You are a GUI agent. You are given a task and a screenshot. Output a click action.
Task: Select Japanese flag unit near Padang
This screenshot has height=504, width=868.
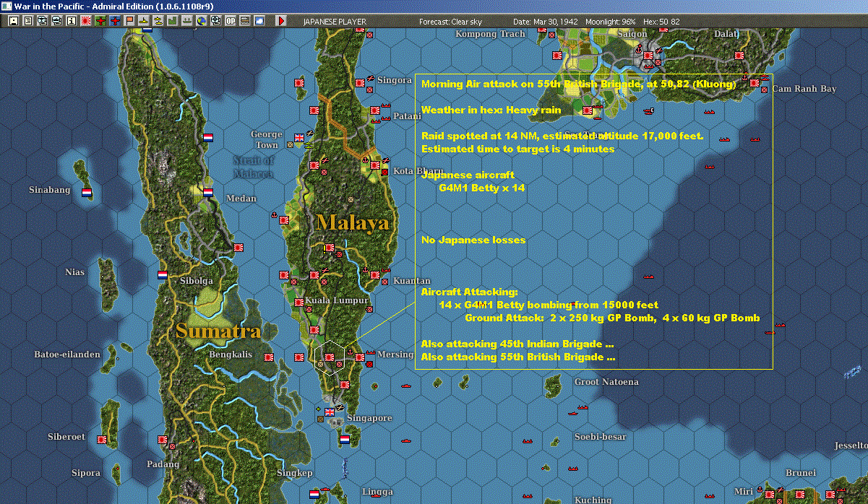pyautogui.click(x=163, y=439)
